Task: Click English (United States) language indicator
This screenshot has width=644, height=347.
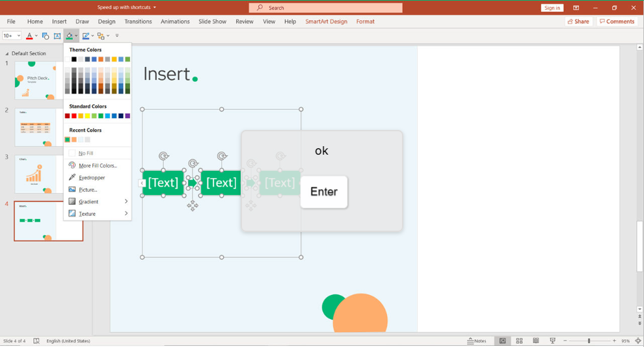Action: (68, 341)
